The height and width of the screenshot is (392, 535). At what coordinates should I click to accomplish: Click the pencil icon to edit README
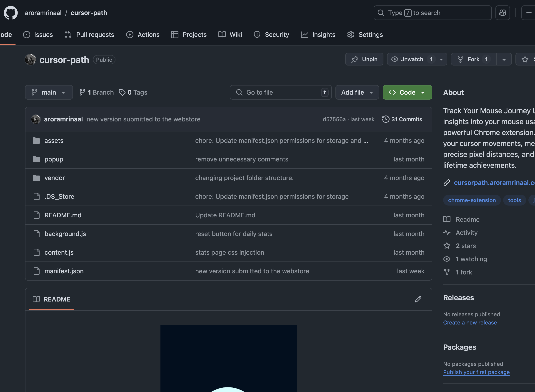(x=418, y=299)
